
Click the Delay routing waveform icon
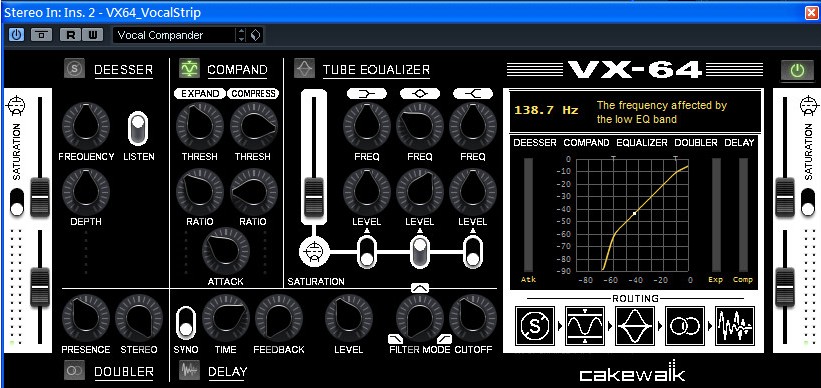[x=735, y=326]
